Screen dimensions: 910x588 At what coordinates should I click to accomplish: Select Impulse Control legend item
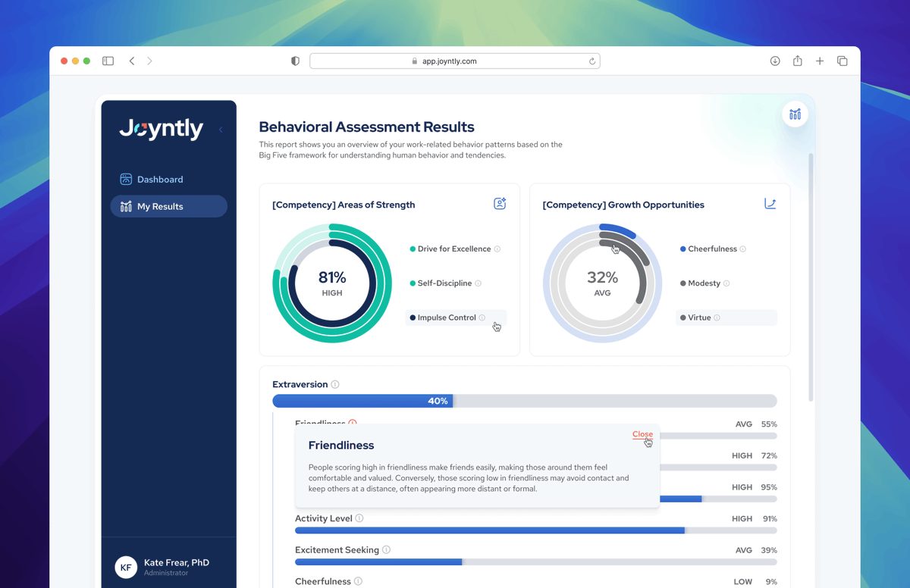(x=457, y=318)
